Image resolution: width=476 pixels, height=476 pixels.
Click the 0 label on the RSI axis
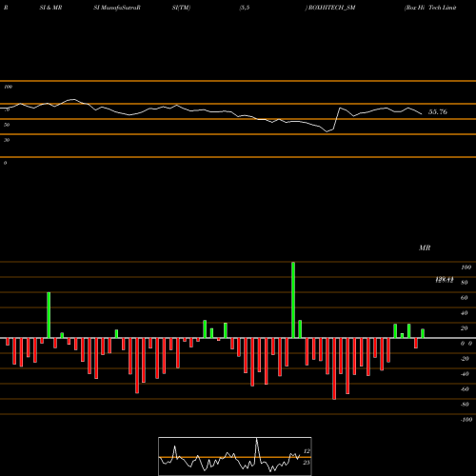pyautogui.click(x=5, y=163)
